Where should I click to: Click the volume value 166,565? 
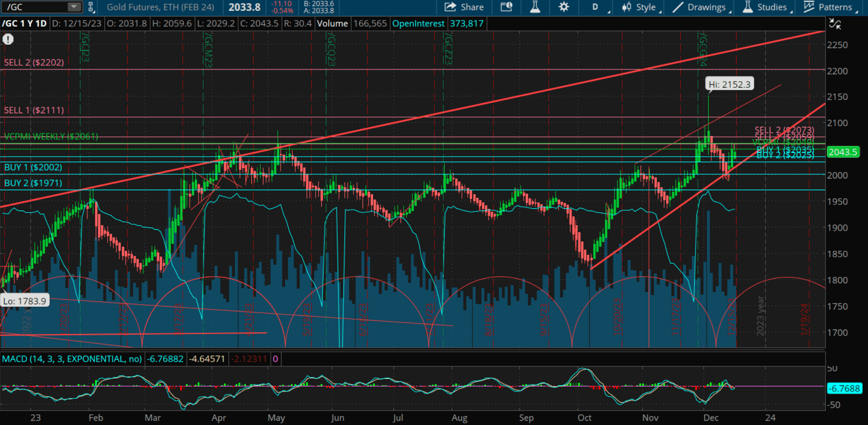coord(370,23)
